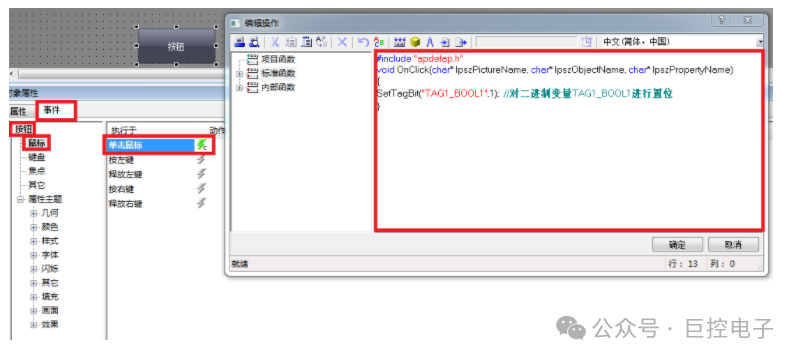
Task: Click the lightning action icon for 按左键
Action: tap(202, 160)
